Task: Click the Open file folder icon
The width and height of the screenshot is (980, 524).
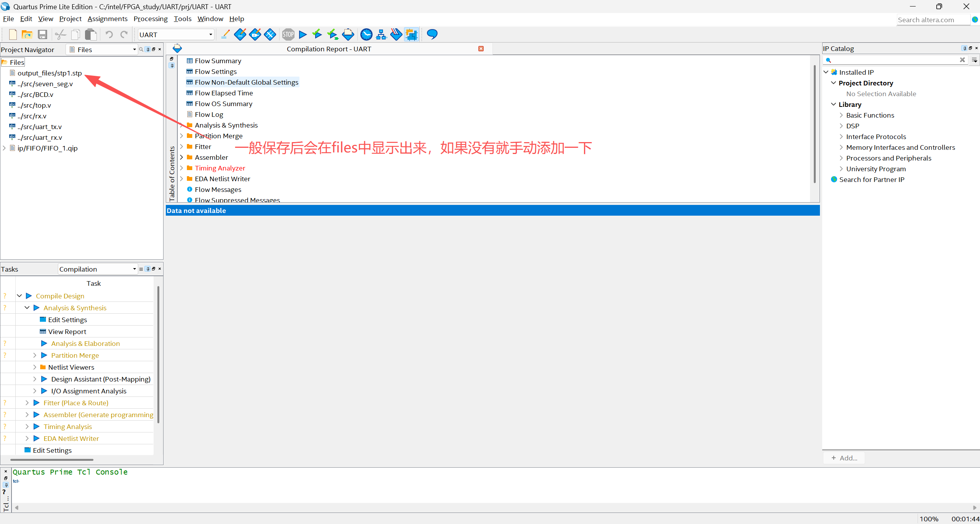Action: [x=27, y=34]
